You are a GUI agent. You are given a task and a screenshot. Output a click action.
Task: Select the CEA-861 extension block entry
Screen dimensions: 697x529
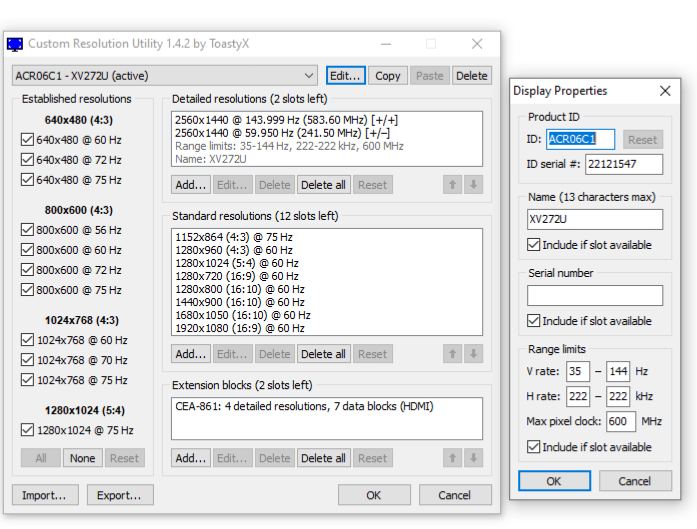[x=304, y=406]
